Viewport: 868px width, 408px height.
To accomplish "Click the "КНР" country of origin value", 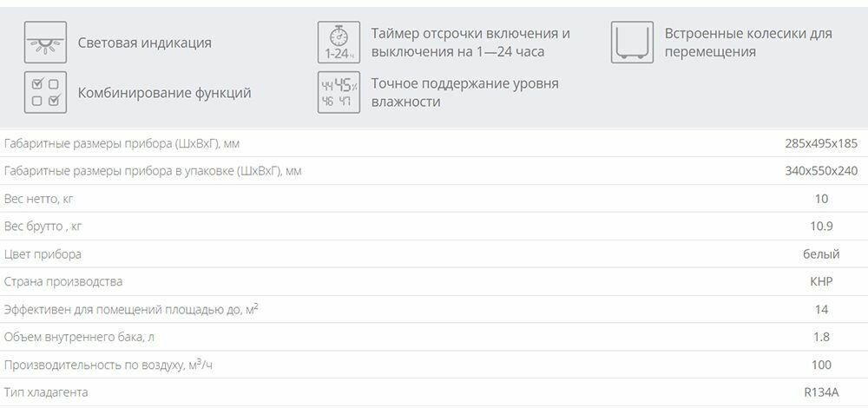I will (x=820, y=282).
